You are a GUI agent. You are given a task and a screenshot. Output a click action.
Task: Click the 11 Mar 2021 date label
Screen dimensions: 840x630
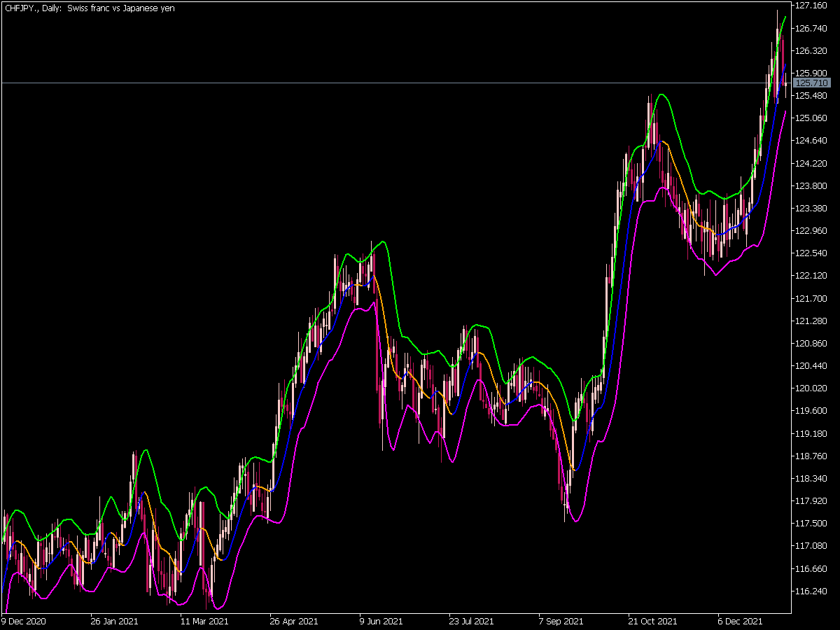point(204,621)
